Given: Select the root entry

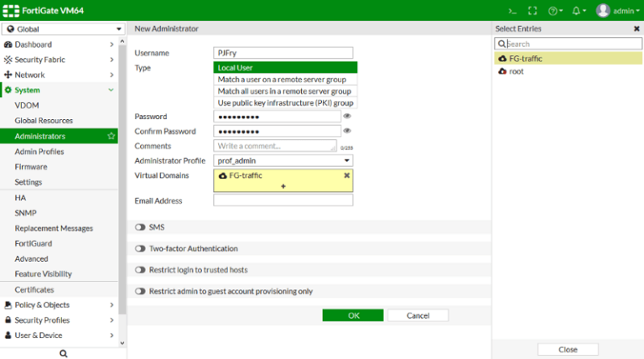Looking at the screenshot, I should pyautogui.click(x=568, y=71).
